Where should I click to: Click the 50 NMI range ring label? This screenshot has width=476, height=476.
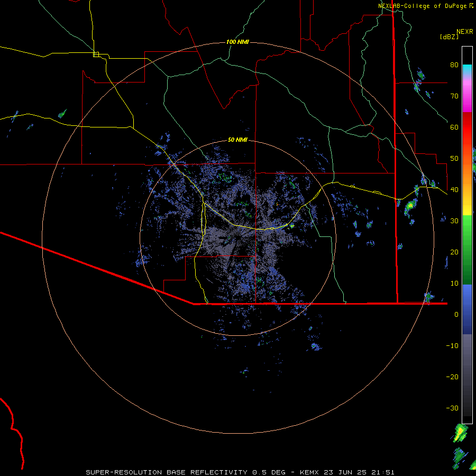[237, 140]
